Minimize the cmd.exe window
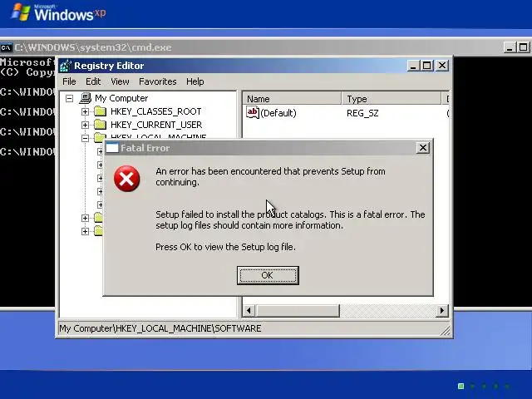The image size is (532, 399). [510, 47]
